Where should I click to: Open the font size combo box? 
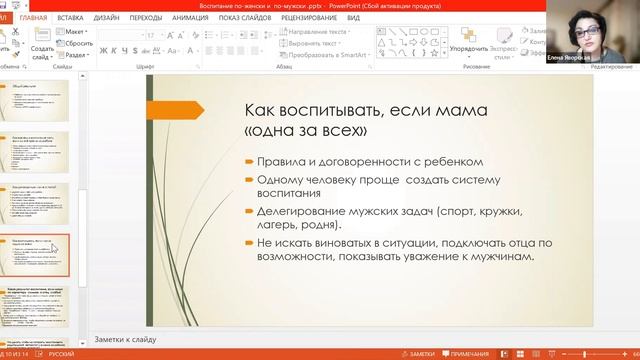155,36
